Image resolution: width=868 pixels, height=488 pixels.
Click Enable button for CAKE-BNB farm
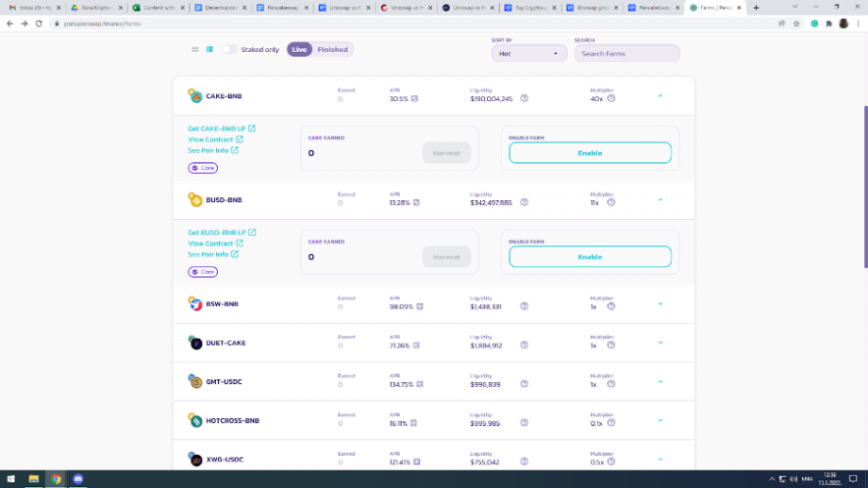click(x=589, y=153)
